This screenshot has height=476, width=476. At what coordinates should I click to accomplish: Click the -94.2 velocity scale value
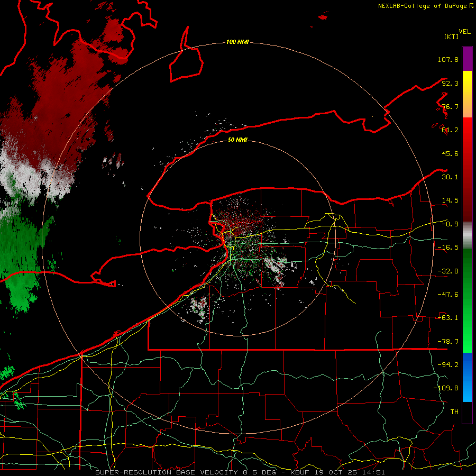point(448,365)
